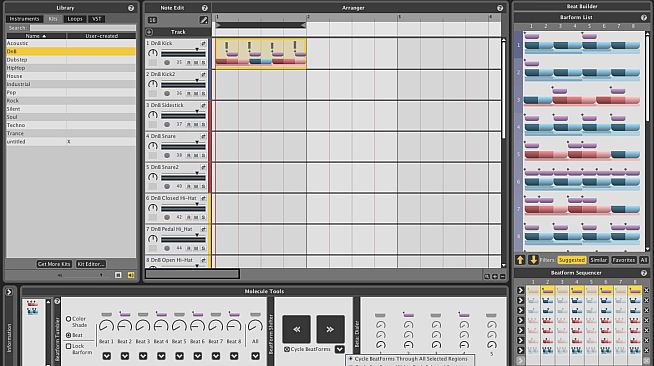The width and height of the screenshot is (654, 366).
Task: Switch to VST tab in Library
Action: [96, 19]
